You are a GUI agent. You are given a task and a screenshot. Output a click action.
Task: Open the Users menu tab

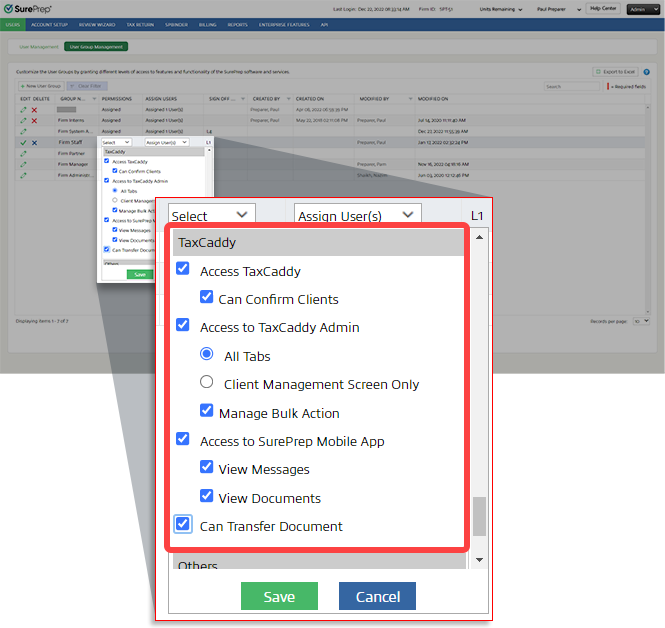tap(13, 25)
